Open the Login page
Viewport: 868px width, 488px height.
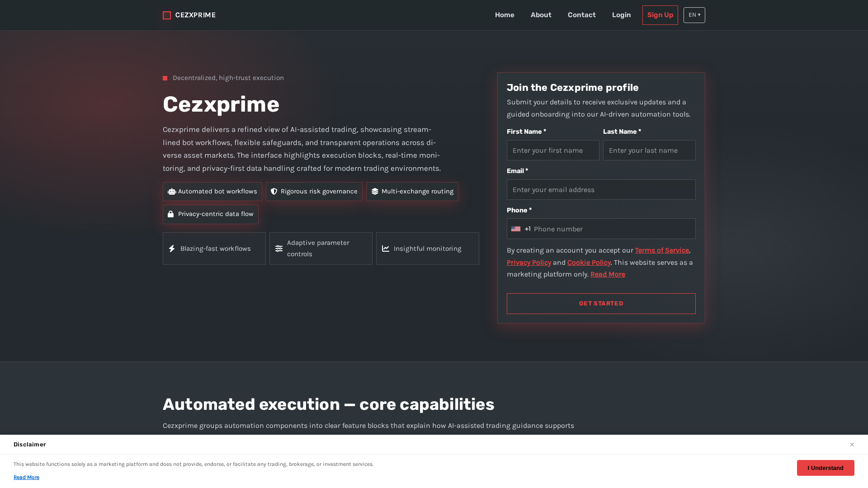point(622,15)
